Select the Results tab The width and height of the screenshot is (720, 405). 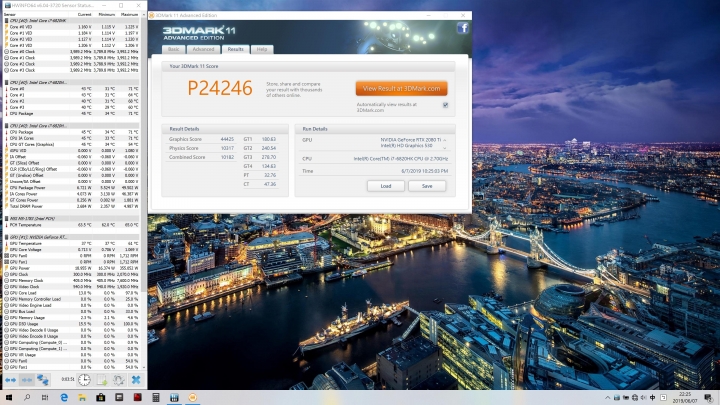[x=236, y=49]
